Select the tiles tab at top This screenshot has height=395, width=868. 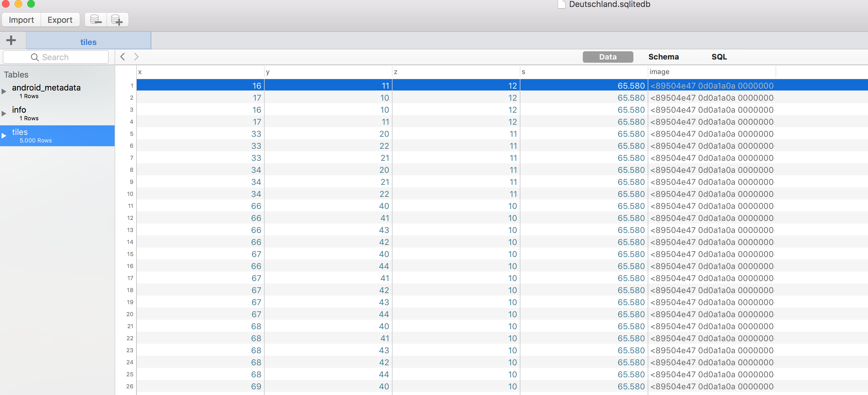(x=88, y=42)
